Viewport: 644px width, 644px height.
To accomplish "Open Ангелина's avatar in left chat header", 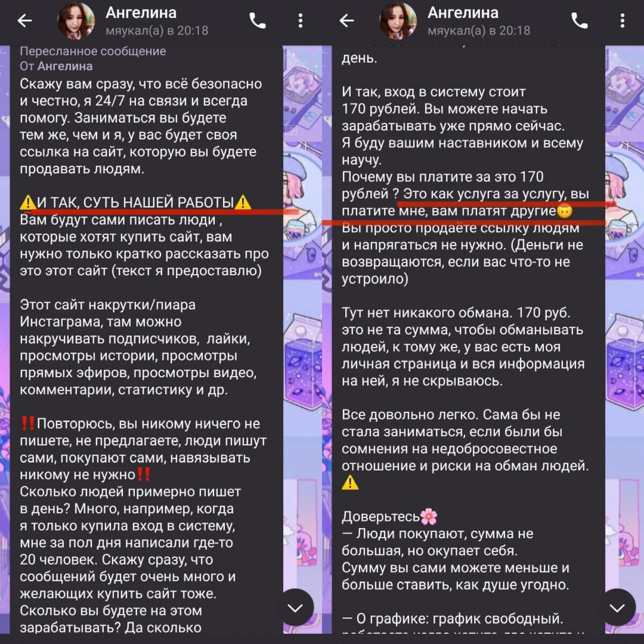I will (76, 21).
